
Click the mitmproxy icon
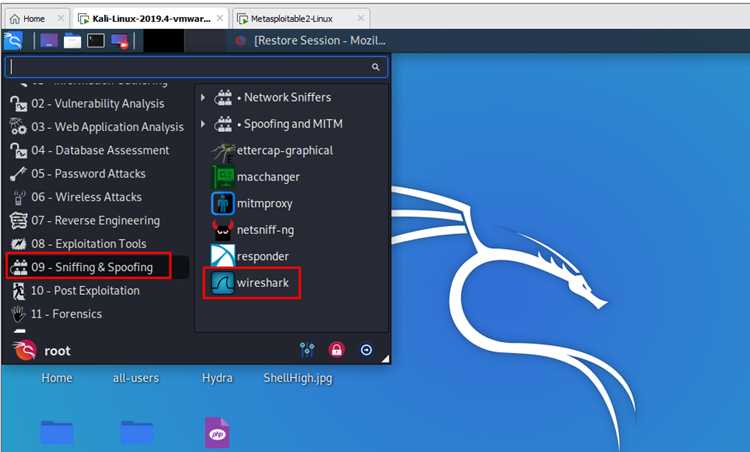pos(223,203)
